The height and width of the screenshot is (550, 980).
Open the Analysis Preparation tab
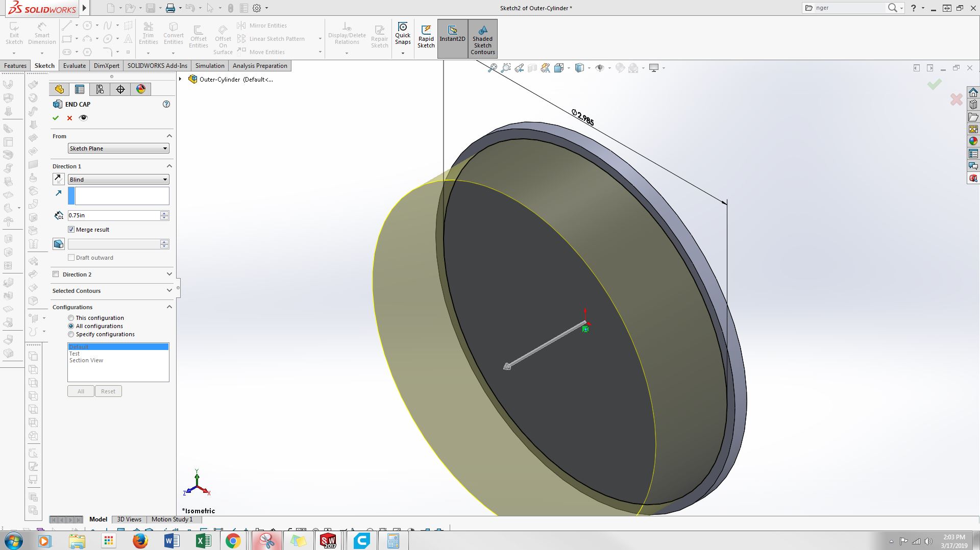pyautogui.click(x=260, y=66)
